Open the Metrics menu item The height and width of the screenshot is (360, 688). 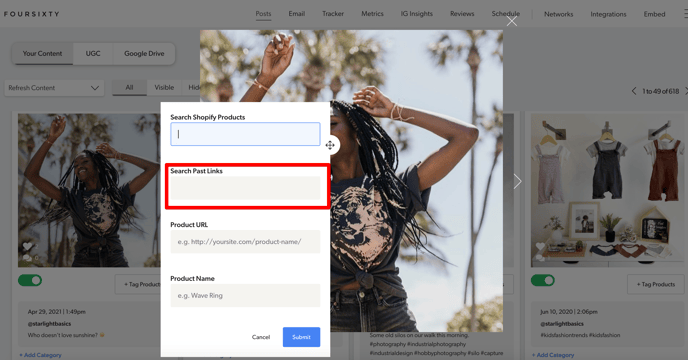pos(373,14)
